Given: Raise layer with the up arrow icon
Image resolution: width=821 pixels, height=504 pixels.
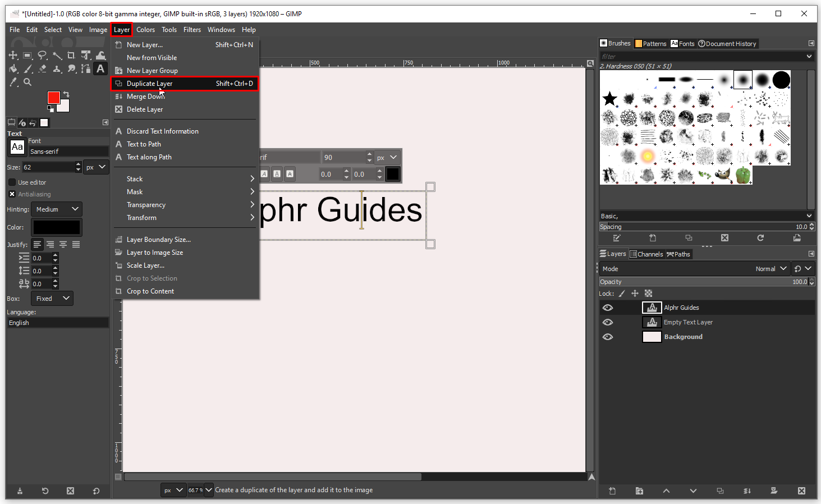Looking at the screenshot, I should 666,491.
